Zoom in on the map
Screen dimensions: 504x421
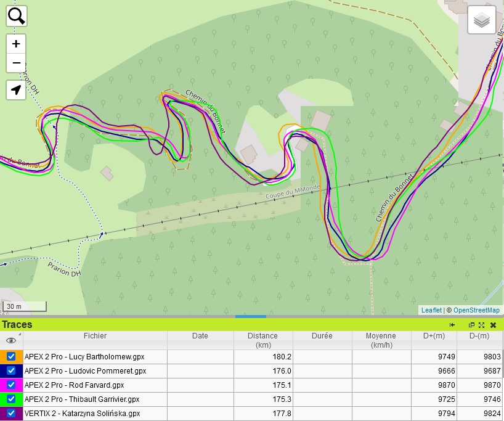(17, 44)
